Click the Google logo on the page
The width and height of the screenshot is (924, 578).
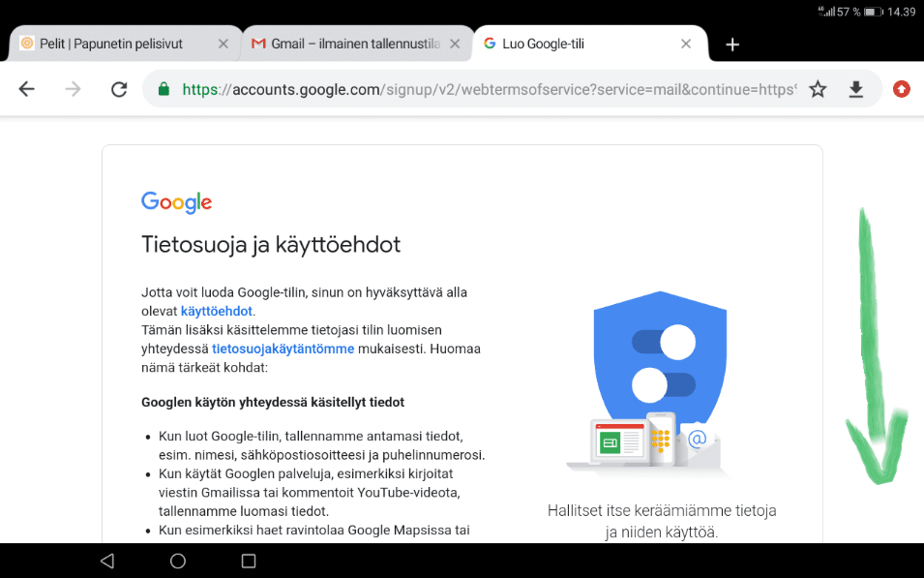point(176,202)
